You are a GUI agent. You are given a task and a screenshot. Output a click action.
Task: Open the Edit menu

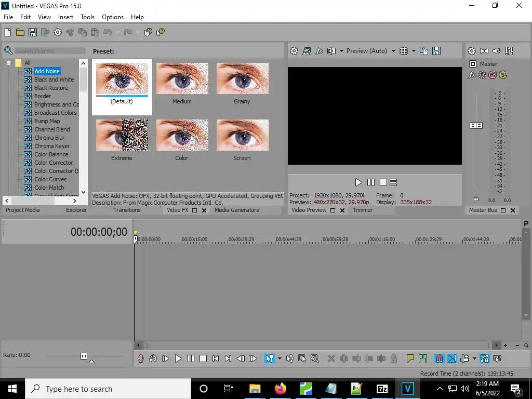[25, 17]
